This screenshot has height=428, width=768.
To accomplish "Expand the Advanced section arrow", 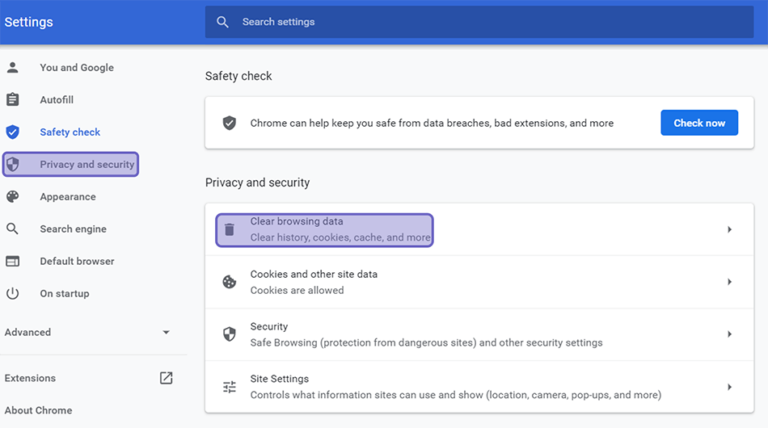I will (166, 332).
